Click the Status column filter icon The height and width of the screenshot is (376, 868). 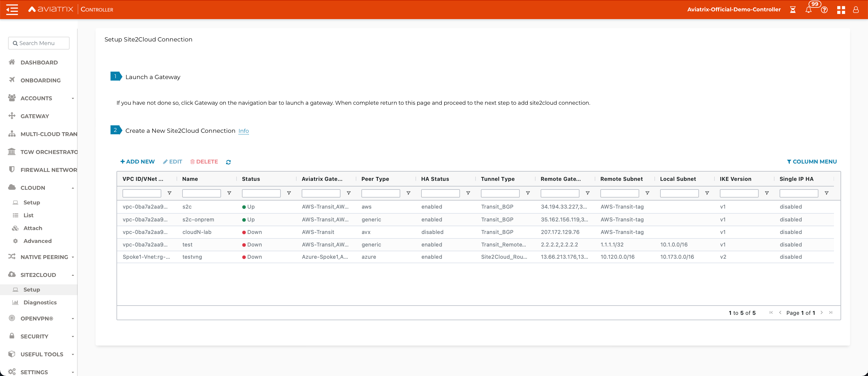click(x=289, y=193)
